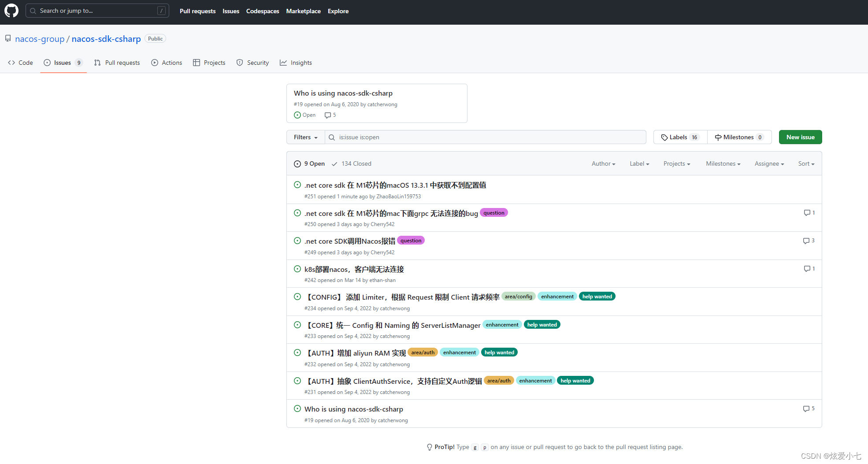This screenshot has height=464, width=868.
Task: Click the area/auth label on issue #232
Action: pyautogui.click(x=423, y=353)
